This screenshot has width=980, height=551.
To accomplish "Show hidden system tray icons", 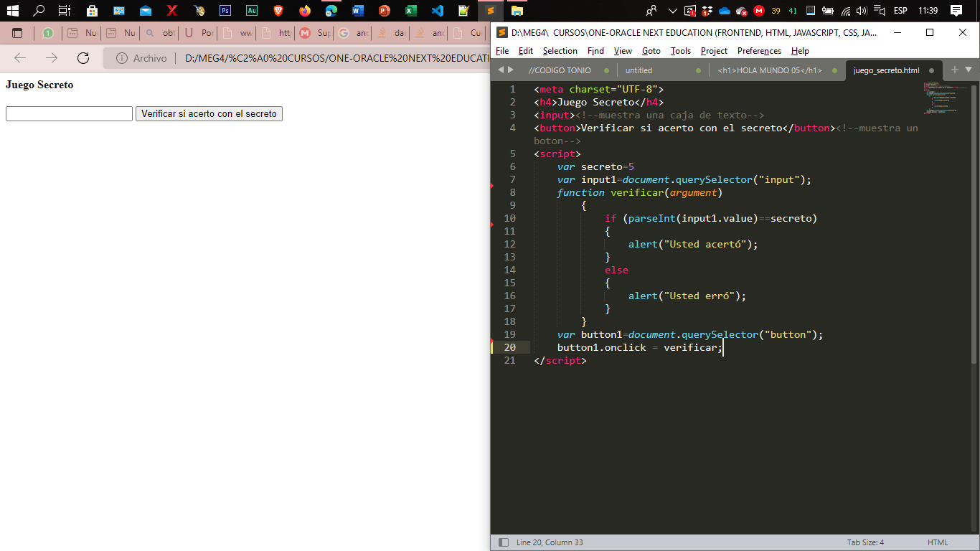I will pos(672,11).
